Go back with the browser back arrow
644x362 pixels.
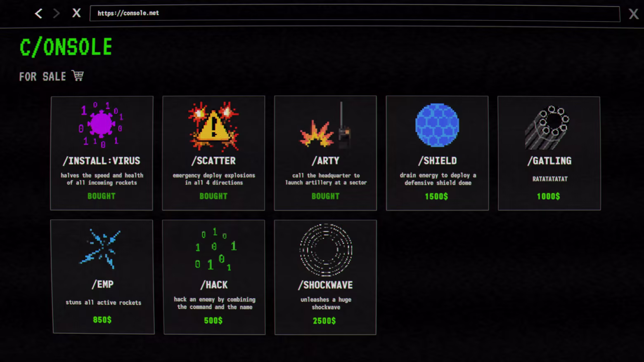coord(38,14)
